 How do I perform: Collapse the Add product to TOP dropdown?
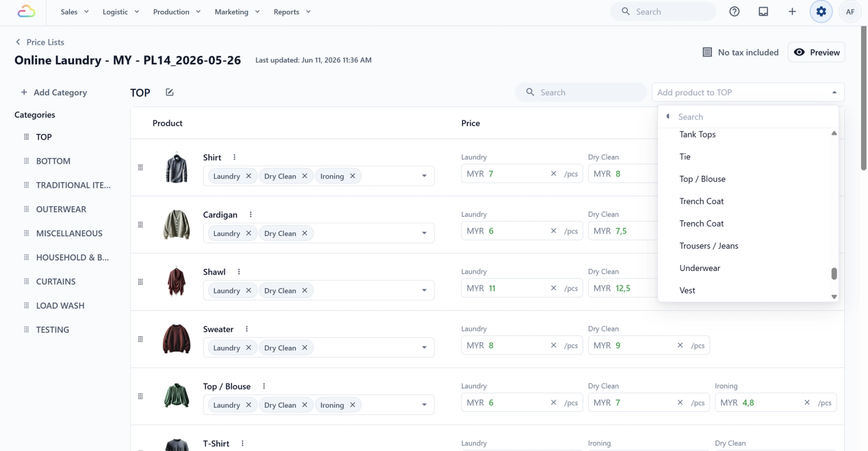(834, 92)
